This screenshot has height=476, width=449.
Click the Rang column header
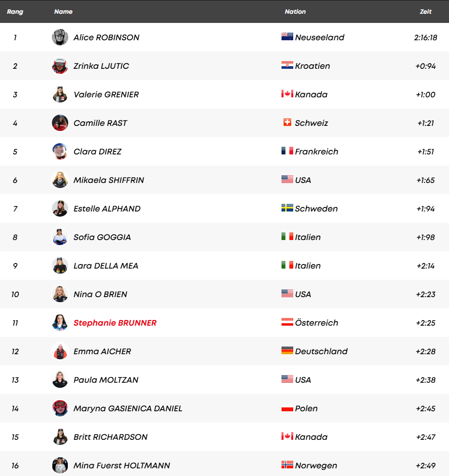(15, 12)
